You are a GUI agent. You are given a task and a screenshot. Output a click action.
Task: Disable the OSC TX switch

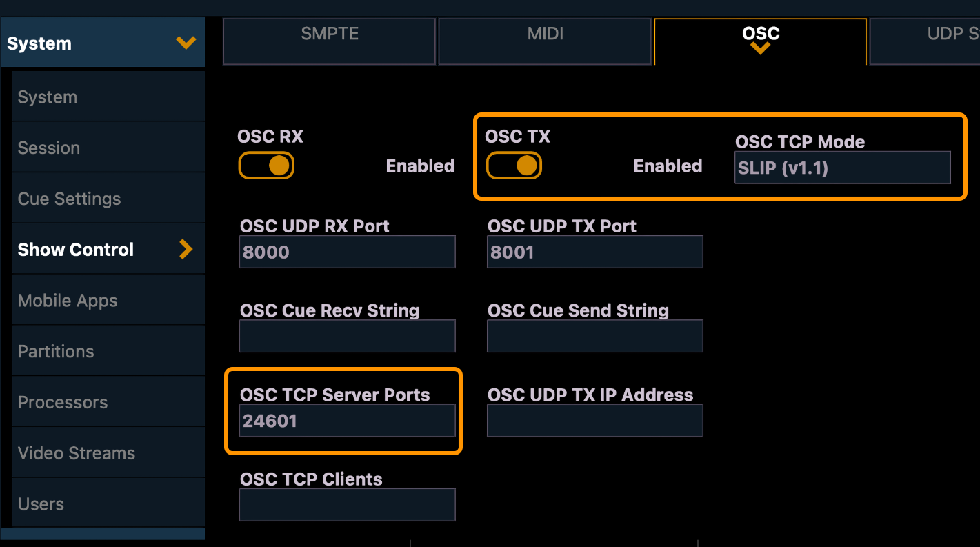[x=514, y=166]
